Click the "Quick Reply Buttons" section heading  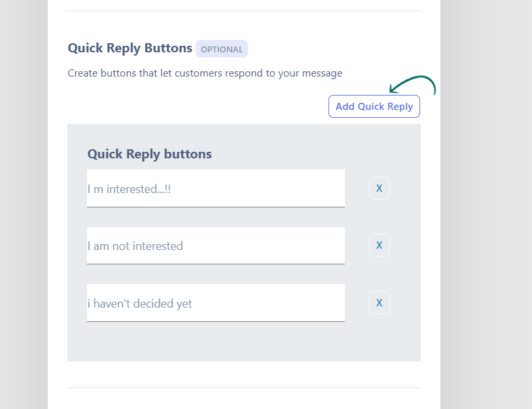point(130,48)
